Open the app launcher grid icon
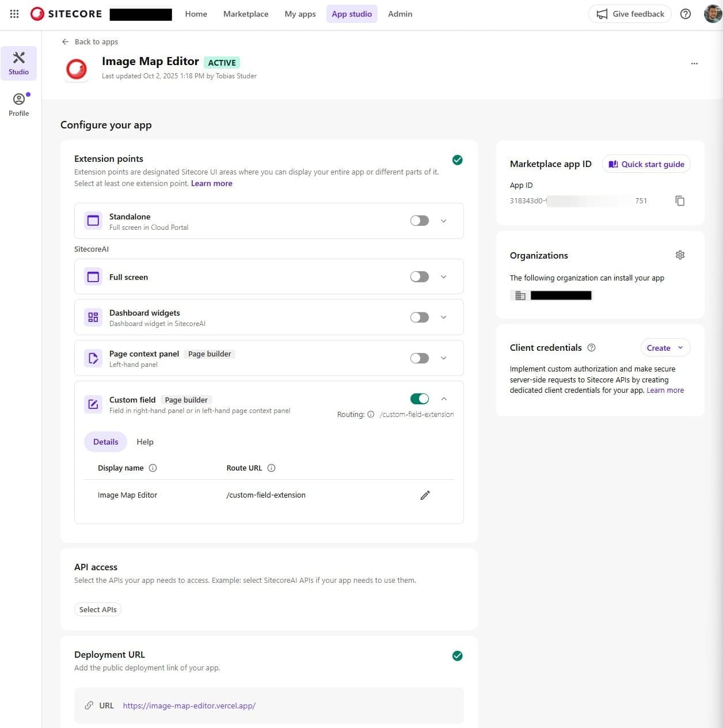The image size is (723, 728). (14, 14)
